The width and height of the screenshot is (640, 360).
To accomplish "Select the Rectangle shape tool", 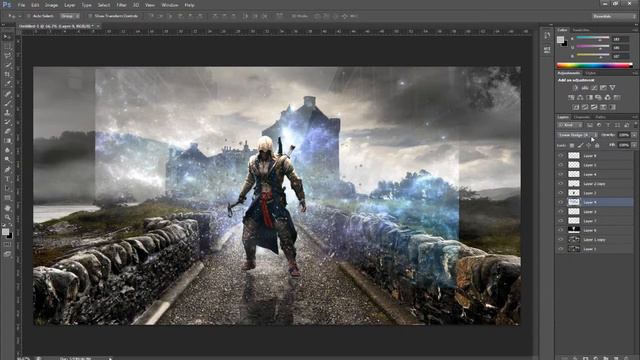I will 7,198.
